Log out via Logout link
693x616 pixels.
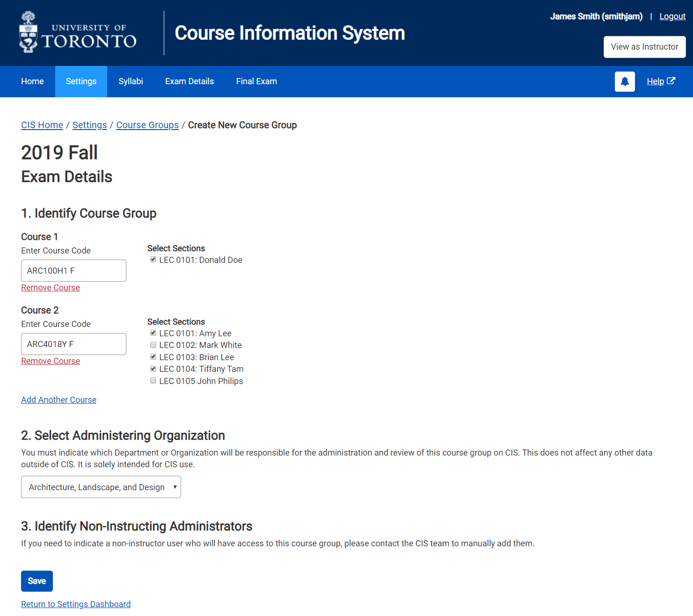pyautogui.click(x=672, y=16)
